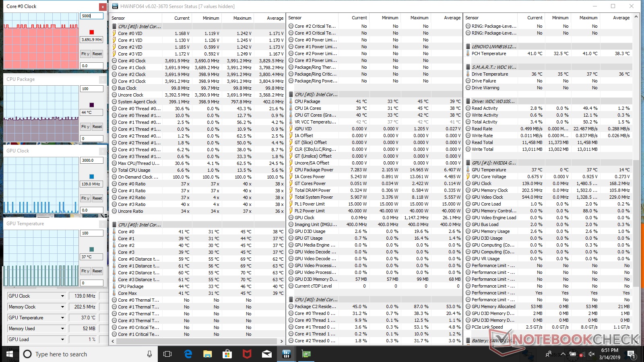Click the clock icon of Bus Clock row

point(114,88)
